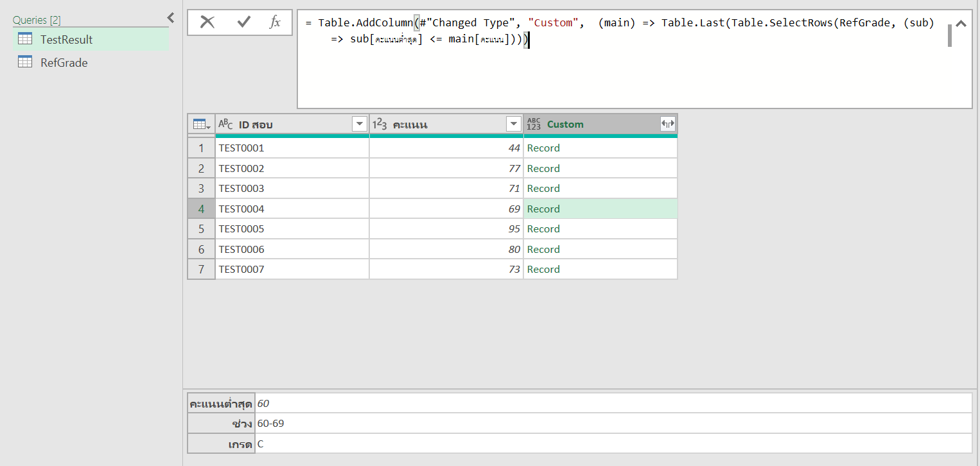Open the Record link for TEST0003

pos(543,188)
